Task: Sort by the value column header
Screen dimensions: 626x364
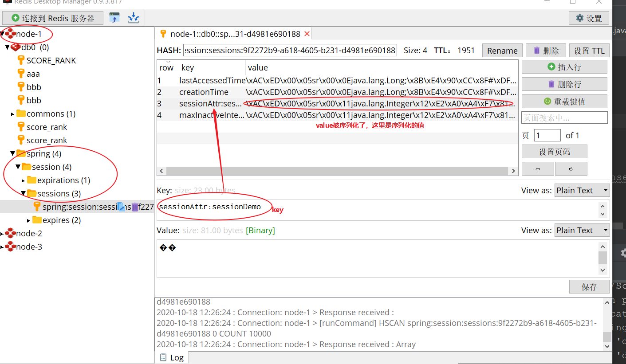Action: (x=382, y=67)
